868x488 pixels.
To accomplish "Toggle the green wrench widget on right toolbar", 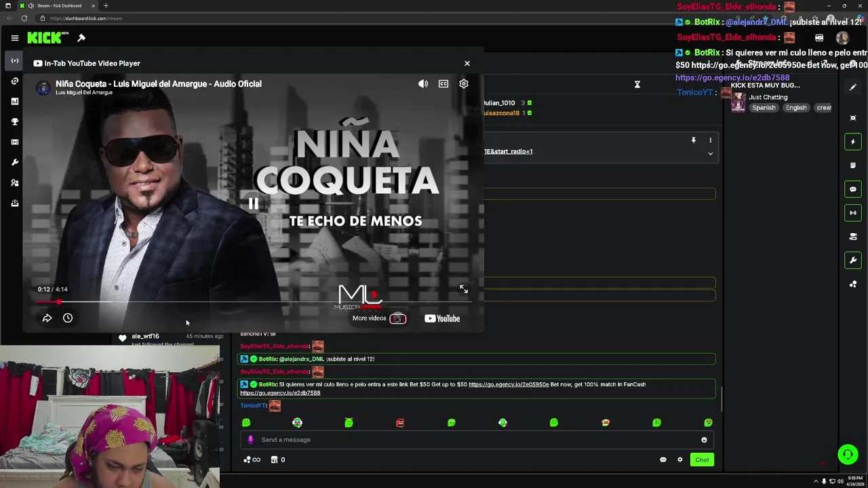I will point(853,260).
